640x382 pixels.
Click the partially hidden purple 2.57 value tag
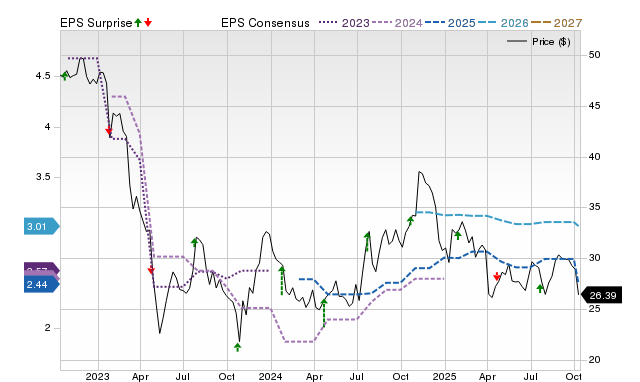click(x=42, y=268)
